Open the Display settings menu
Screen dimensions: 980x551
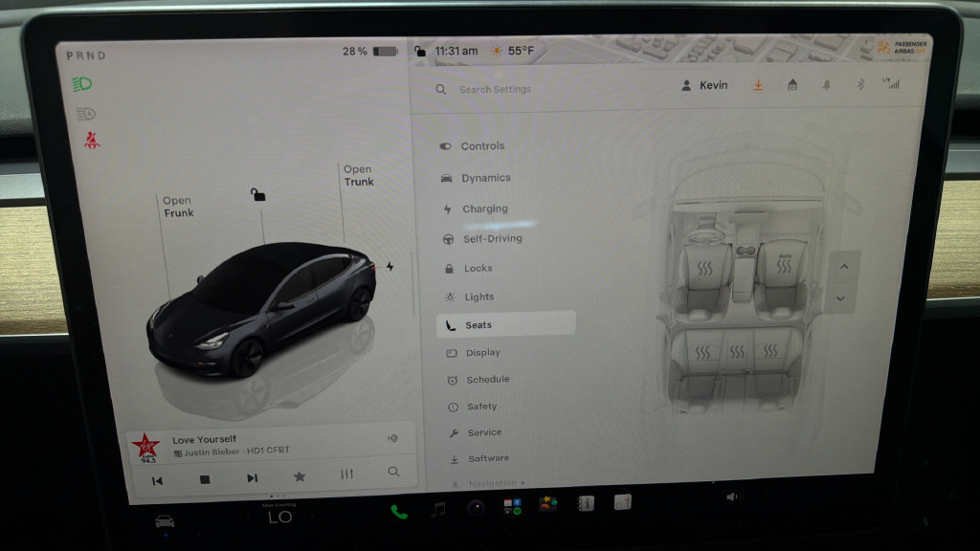coord(473,353)
